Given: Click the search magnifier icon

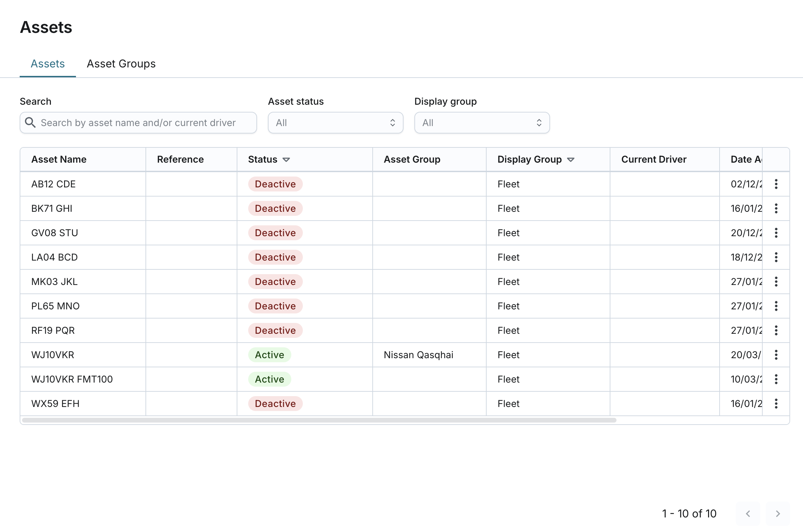Looking at the screenshot, I should [x=31, y=122].
